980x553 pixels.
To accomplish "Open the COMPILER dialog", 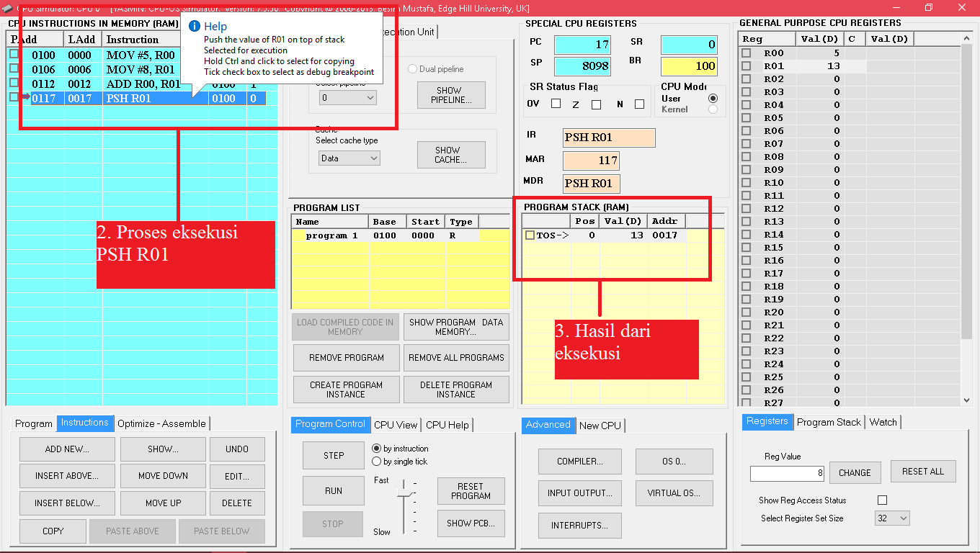I will (x=579, y=462).
